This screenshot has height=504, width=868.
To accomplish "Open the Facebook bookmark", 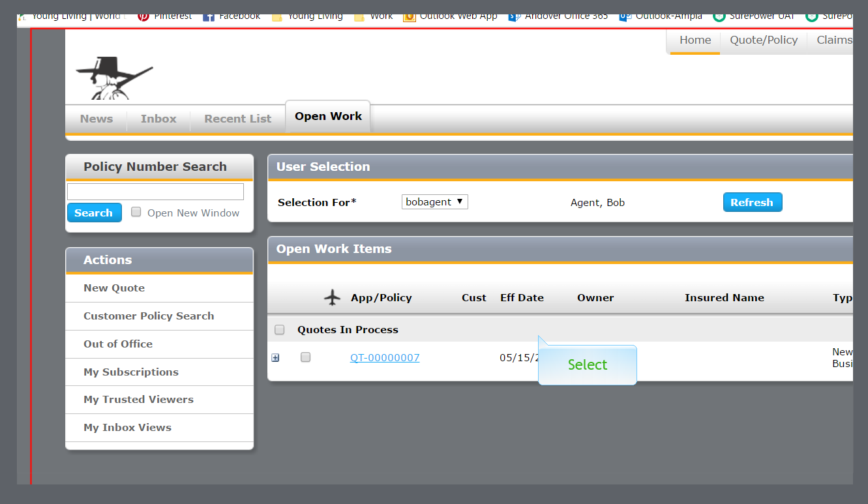I will [232, 16].
